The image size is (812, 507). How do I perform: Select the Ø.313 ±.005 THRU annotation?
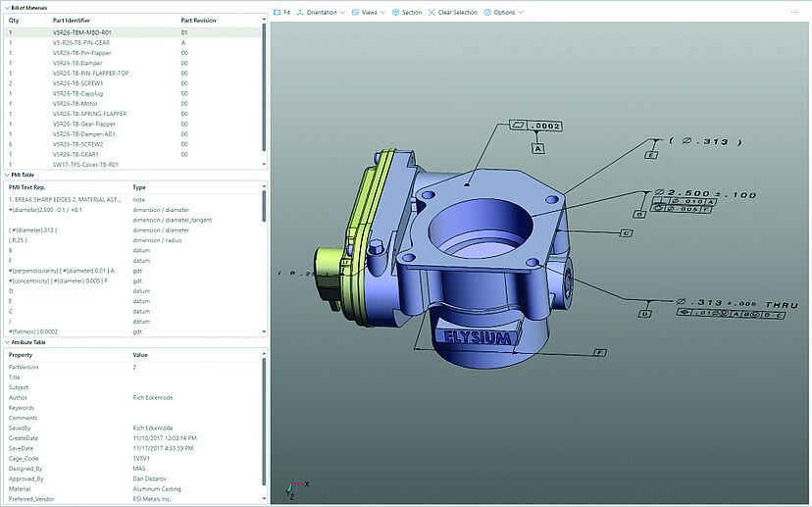pyautogui.click(x=736, y=303)
